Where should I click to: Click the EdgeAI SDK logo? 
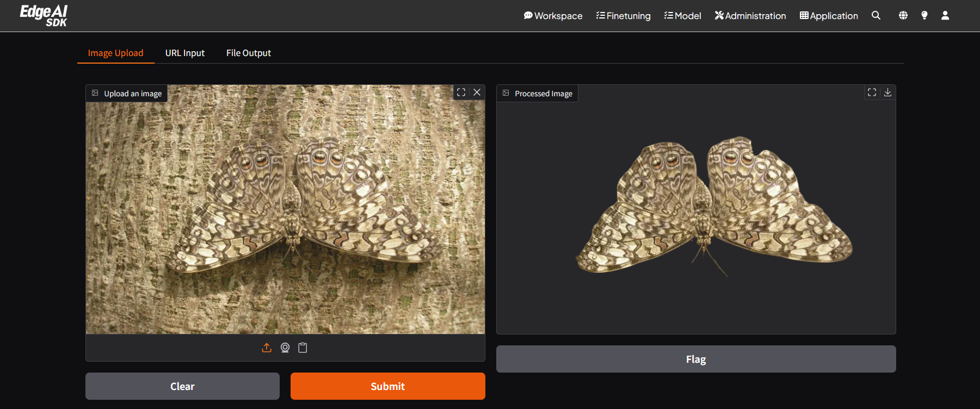(44, 15)
